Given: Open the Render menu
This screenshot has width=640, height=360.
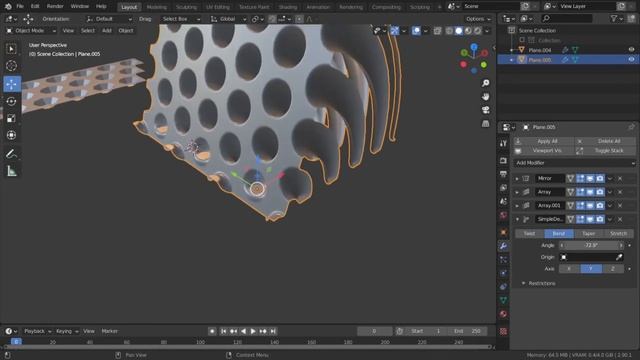Looking at the screenshot, I should tap(55, 6).
